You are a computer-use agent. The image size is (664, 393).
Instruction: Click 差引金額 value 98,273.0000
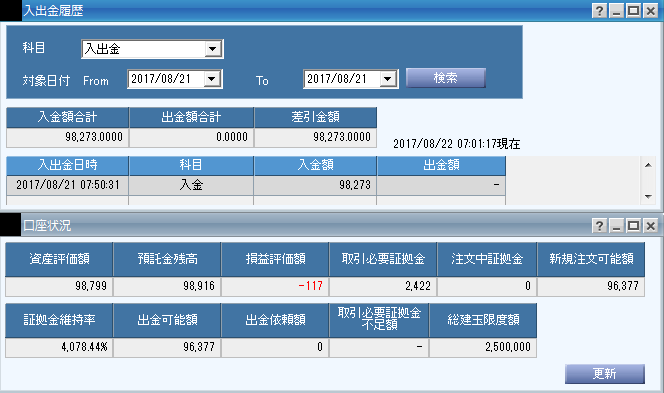click(342, 137)
